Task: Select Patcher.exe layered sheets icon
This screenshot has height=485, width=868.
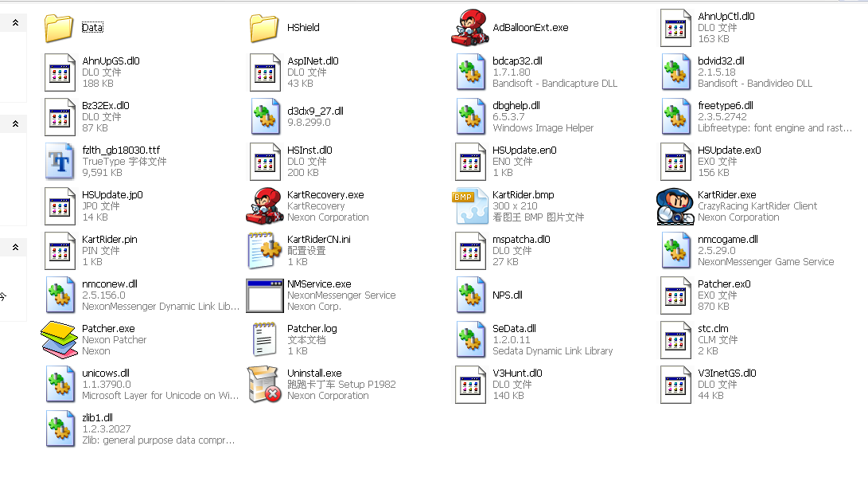Action: pyautogui.click(x=59, y=340)
